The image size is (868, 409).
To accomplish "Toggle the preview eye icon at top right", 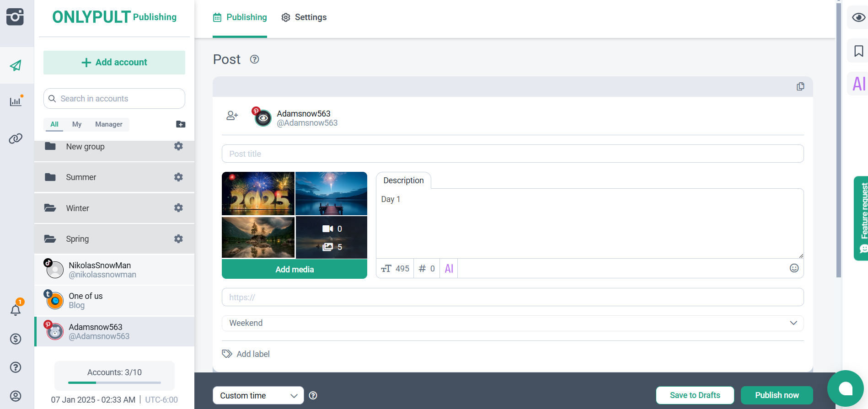I will click(858, 17).
